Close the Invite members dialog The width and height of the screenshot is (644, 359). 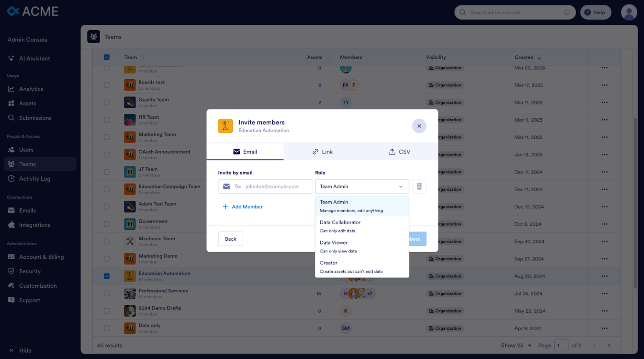(419, 126)
